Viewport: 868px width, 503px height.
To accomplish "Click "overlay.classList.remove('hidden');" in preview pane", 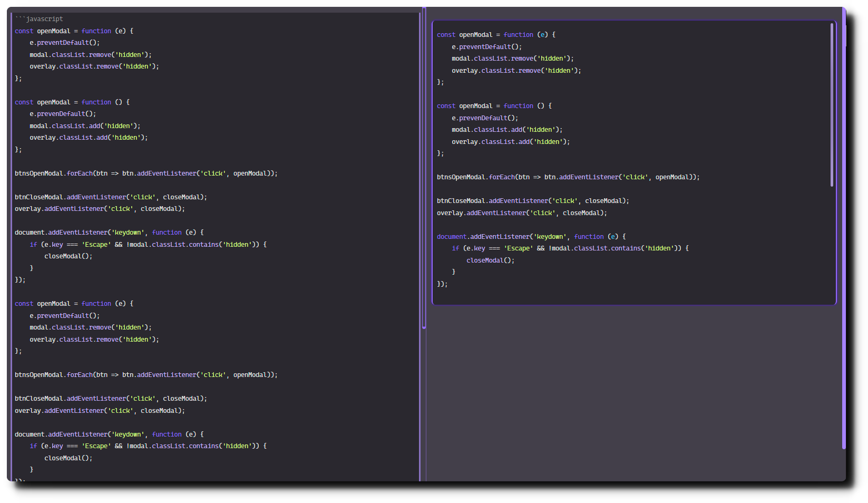I will 516,71.
